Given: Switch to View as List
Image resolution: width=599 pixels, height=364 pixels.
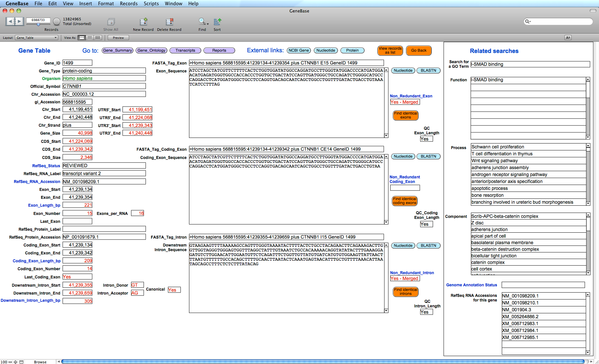Looking at the screenshot, I should click(90, 38).
